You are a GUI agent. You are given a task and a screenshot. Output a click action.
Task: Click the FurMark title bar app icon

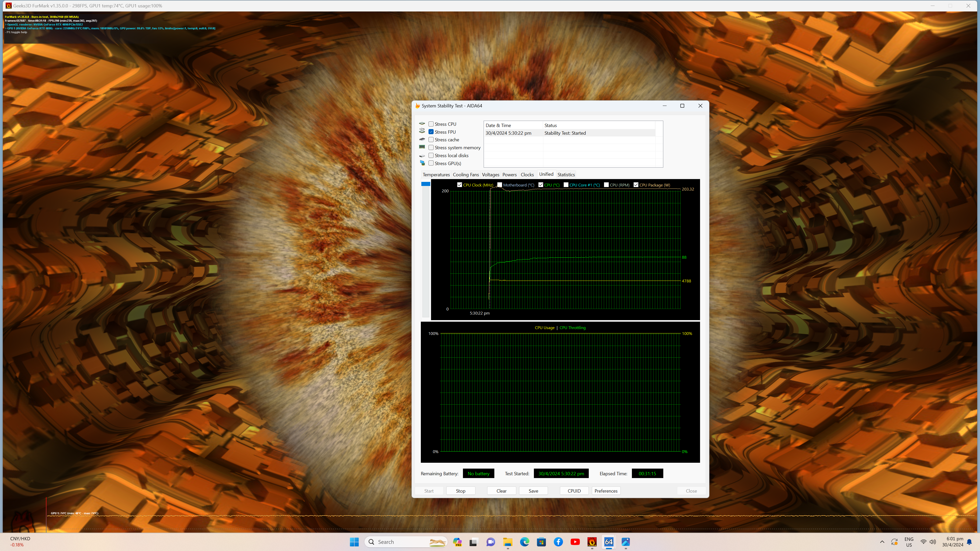coord(8,6)
